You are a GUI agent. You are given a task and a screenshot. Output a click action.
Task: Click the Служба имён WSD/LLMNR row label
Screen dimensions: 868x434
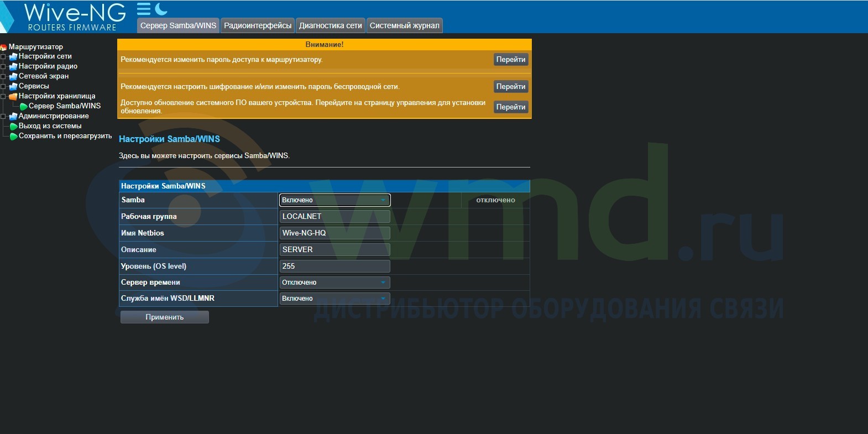point(168,299)
